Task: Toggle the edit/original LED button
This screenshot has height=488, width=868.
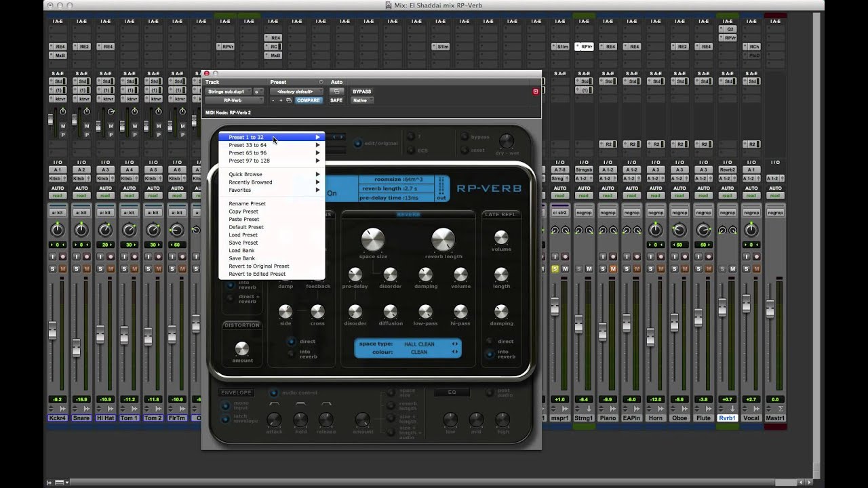Action: (359, 143)
